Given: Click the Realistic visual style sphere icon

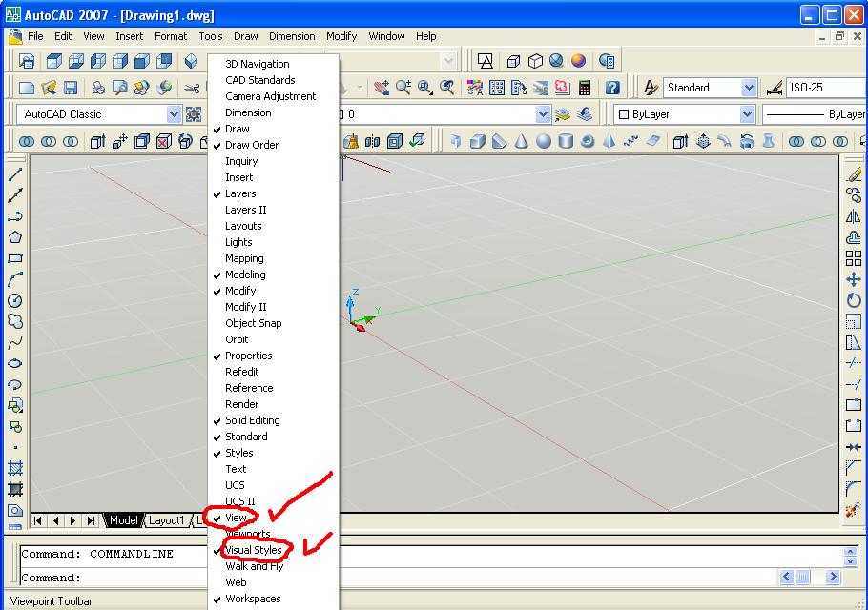Looking at the screenshot, I should click(x=578, y=61).
